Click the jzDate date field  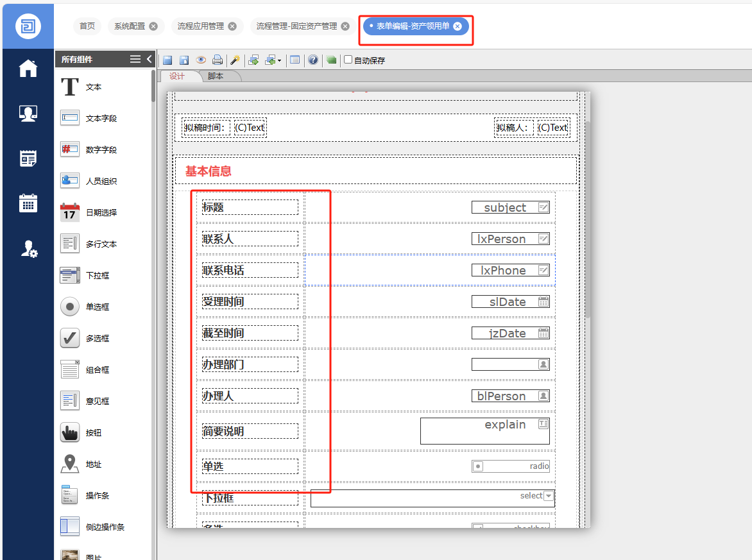click(510, 333)
